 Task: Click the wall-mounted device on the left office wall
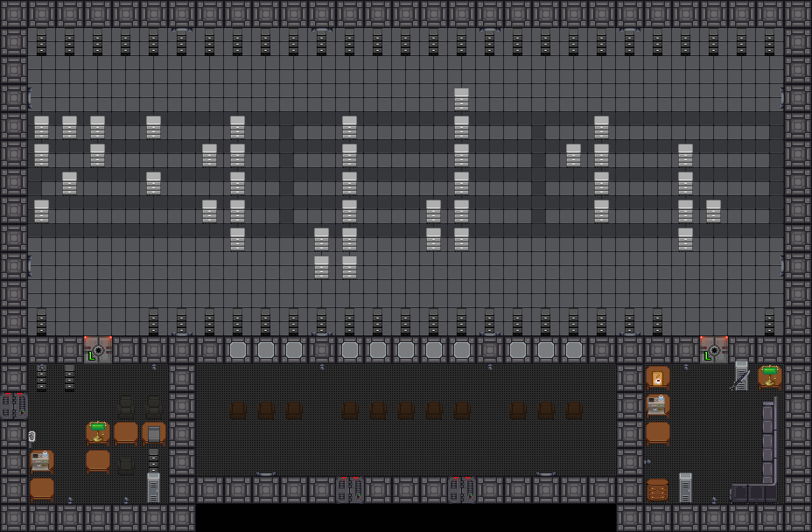(x=31, y=436)
